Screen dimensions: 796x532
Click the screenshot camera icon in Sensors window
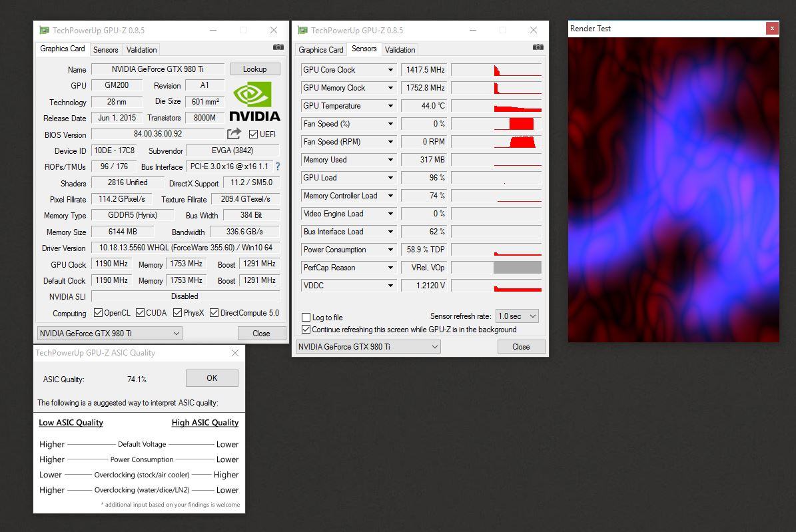[x=538, y=47]
